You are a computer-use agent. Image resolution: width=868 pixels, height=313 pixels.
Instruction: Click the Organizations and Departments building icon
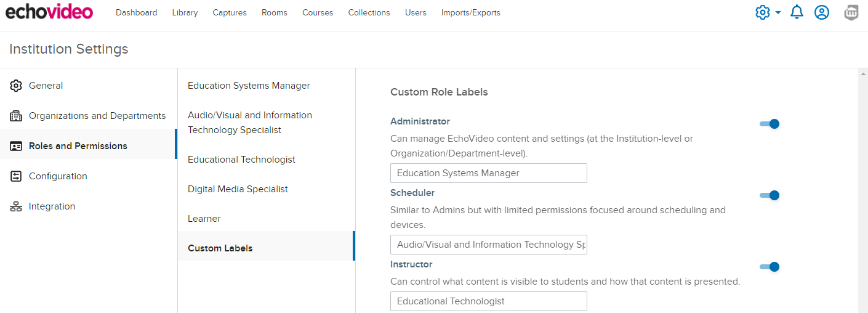coord(16,116)
